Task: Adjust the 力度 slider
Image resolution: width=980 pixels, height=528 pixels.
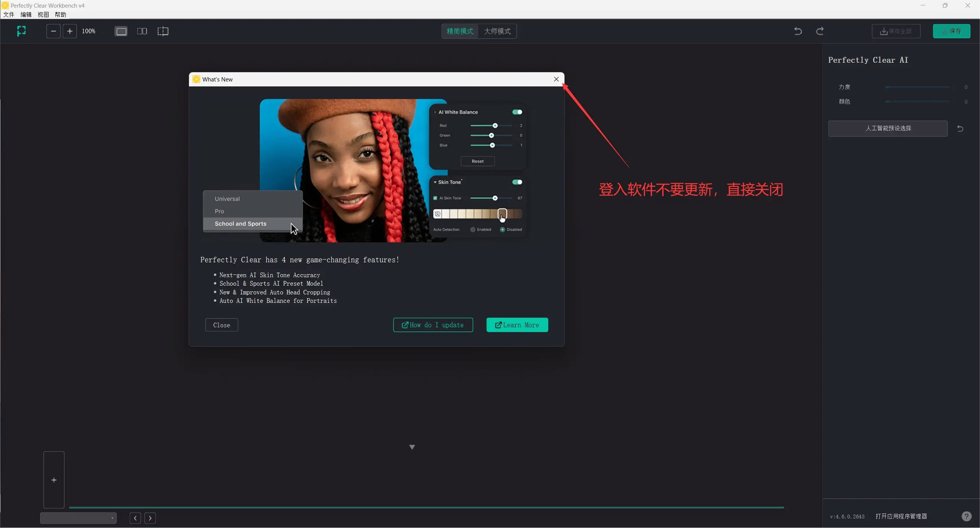Action: pos(917,87)
